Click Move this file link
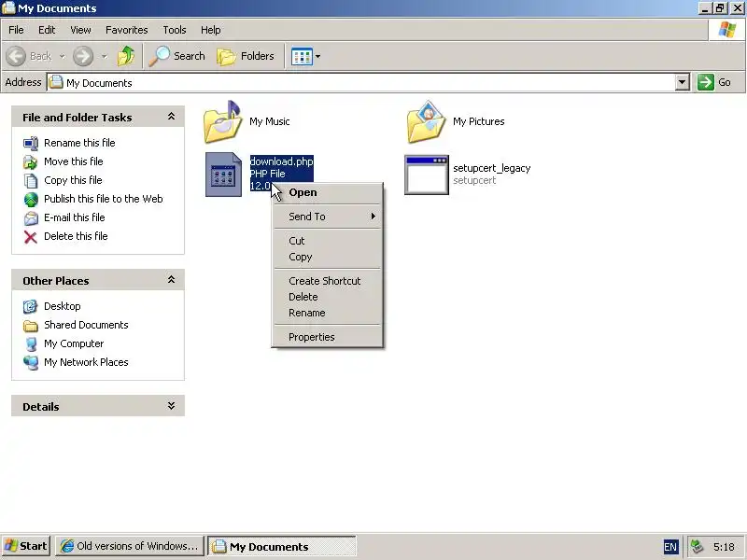The width and height of the screenshot is (747, 560). coord(74,161)
